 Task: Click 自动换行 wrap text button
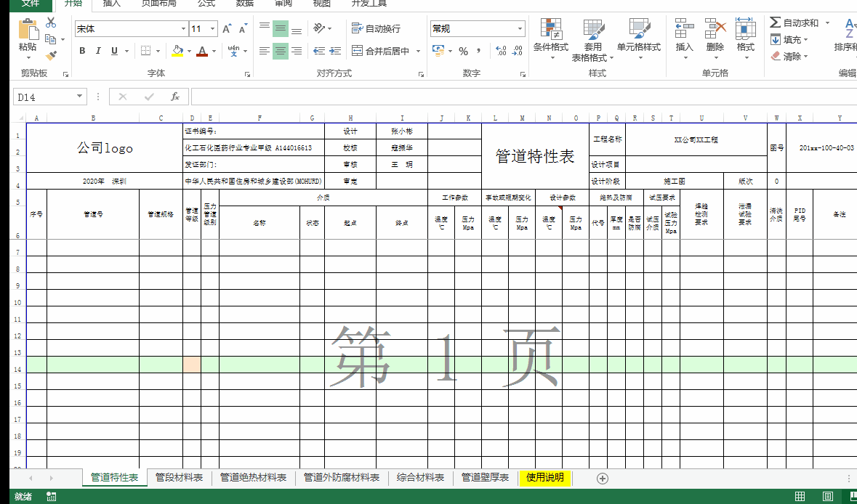coord(376,28)
